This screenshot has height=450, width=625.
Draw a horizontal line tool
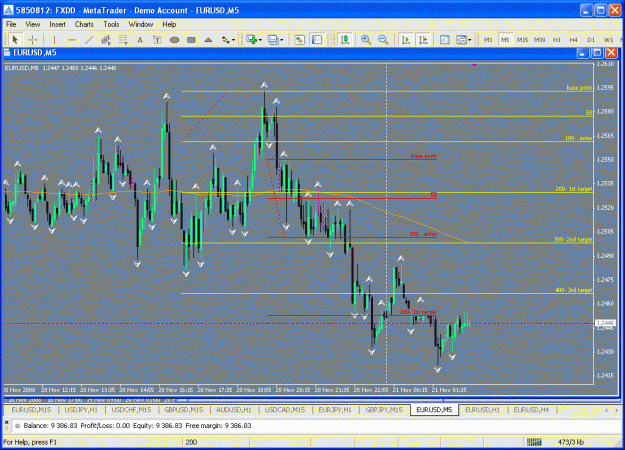72,39
